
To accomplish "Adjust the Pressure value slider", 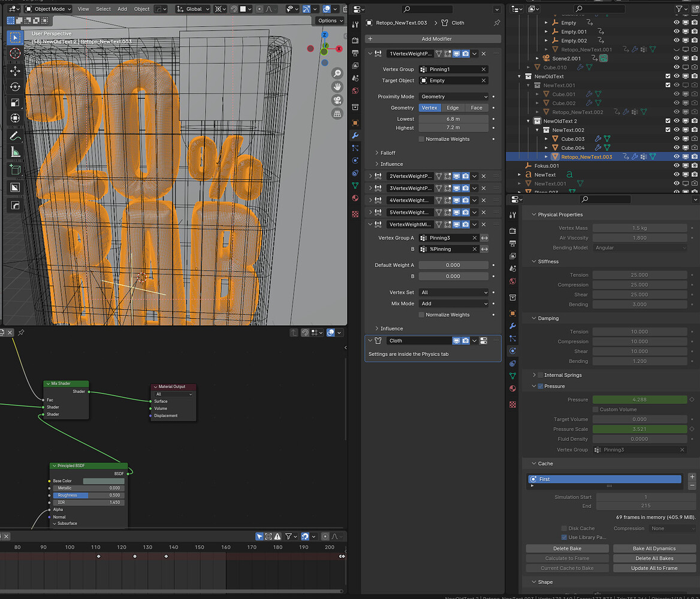I will tap(639, 400).
